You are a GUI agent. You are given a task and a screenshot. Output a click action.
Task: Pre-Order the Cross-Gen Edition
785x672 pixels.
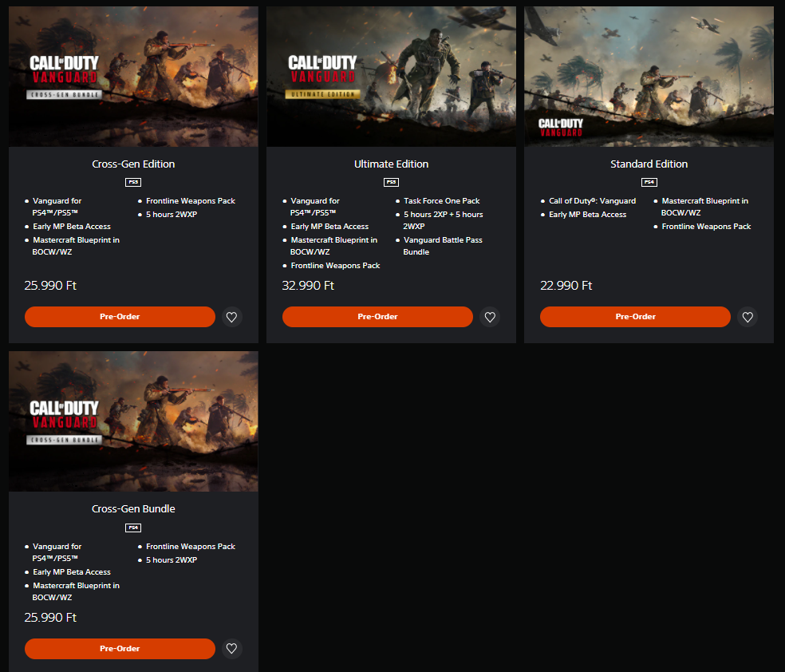click(120, 317)
